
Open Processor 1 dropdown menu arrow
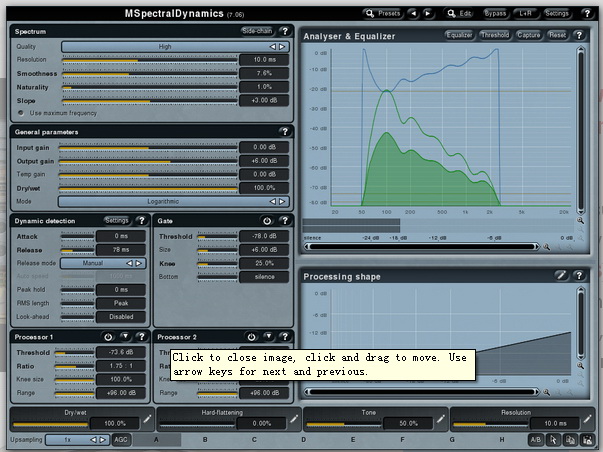click(x=125, y=337)
